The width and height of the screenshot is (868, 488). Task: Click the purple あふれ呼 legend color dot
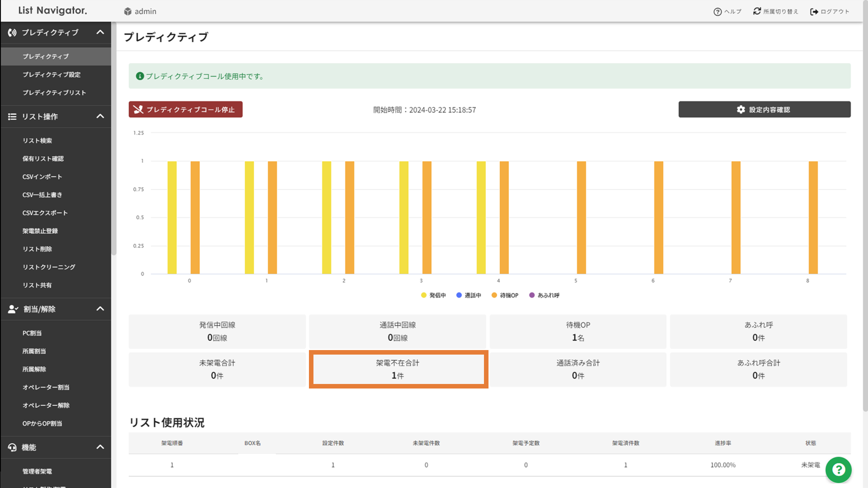532,295
